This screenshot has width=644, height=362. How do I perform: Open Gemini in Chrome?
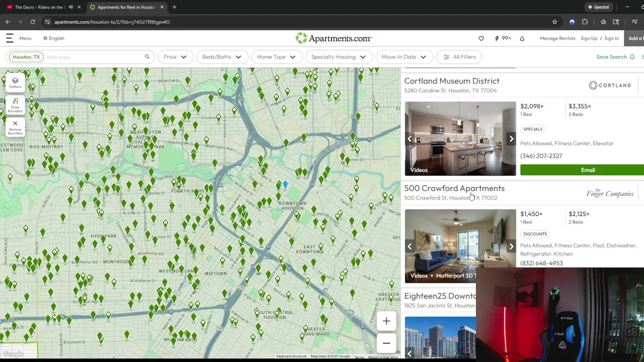[x=598, y=7]
